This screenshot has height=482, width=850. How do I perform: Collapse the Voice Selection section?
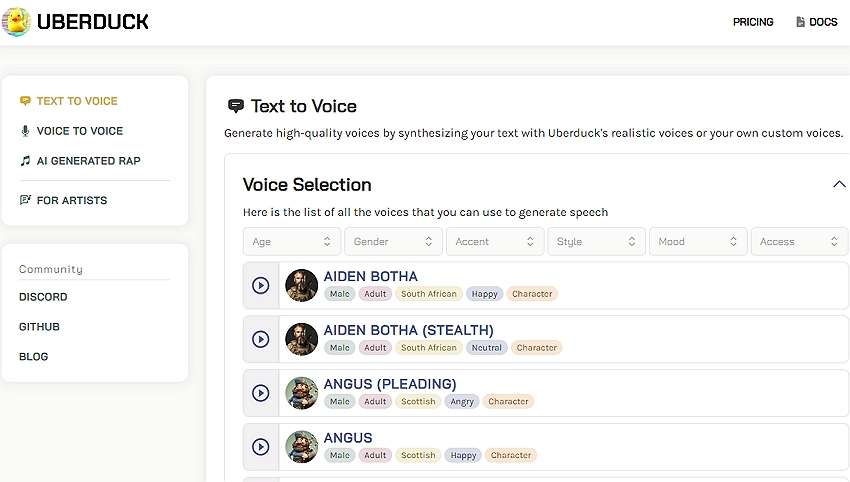coord(839,185)
